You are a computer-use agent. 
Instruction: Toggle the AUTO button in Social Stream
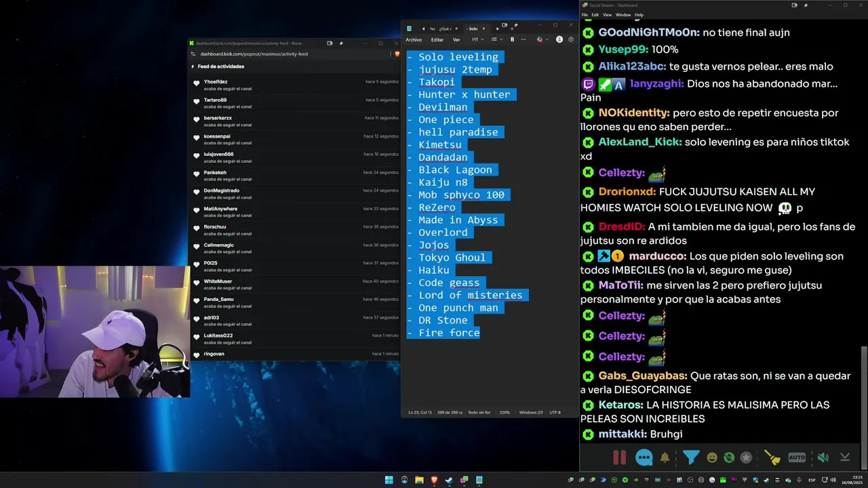pyautogui.click(x=797, y=457)
